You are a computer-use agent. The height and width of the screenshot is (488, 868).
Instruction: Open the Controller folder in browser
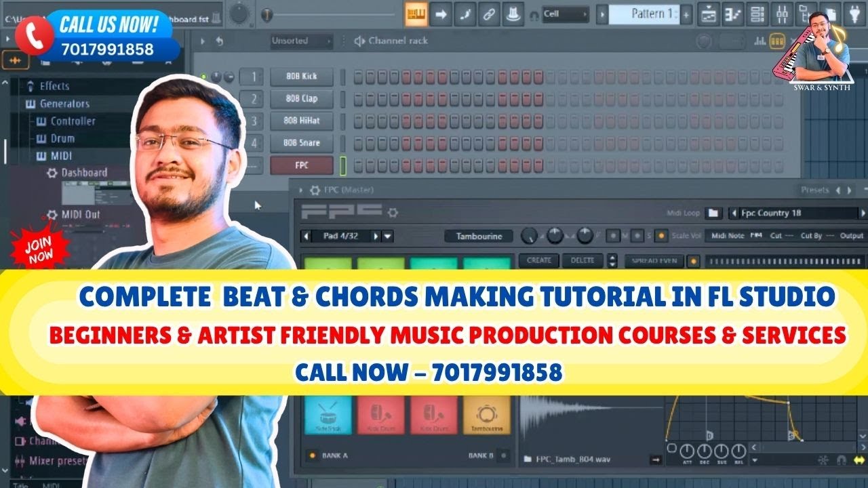[x=65, y=121]
